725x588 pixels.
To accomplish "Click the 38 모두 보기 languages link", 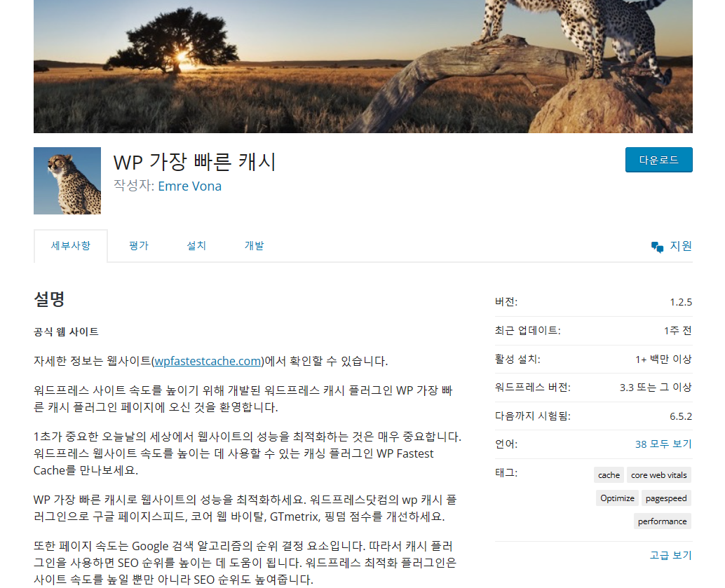I will click(x=663, y=444).
